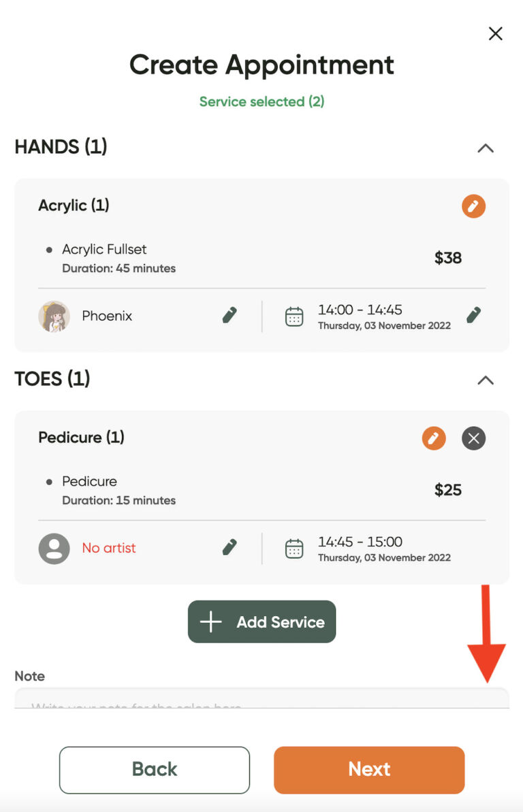Go Back to previous step
Image resolution: width=523 pixels, height=812 pixels.
(155, 770)
